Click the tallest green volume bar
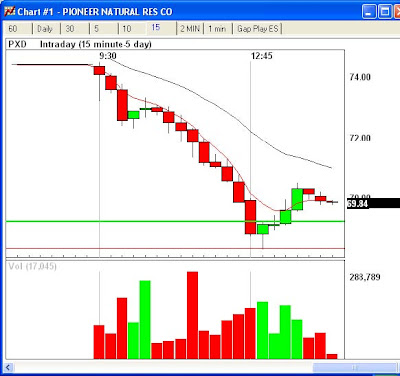400x376 pixels. pyautogui.click(x=145, y=320)
